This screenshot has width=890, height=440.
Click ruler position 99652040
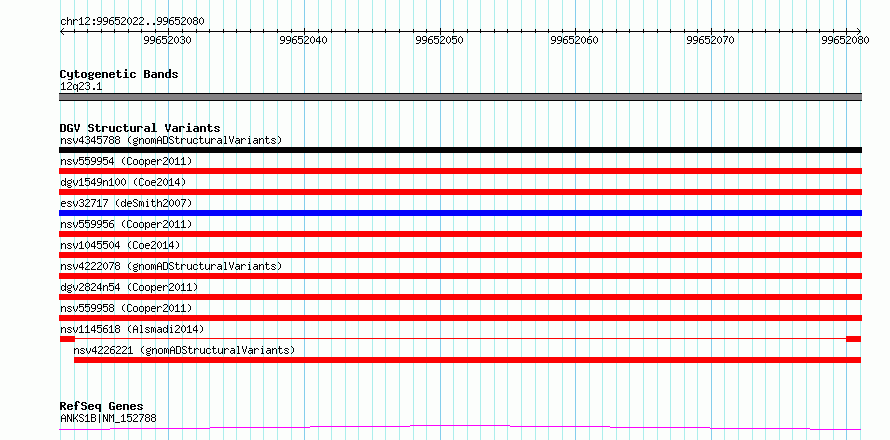click(x=304, y=40)
